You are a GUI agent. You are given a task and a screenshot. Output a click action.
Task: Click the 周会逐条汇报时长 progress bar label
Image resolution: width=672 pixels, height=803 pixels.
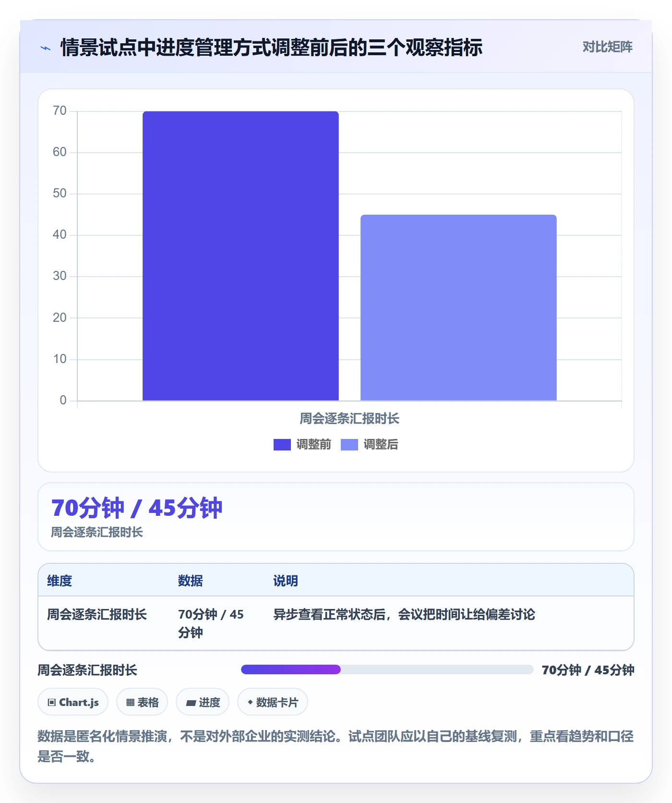(87, 670)
